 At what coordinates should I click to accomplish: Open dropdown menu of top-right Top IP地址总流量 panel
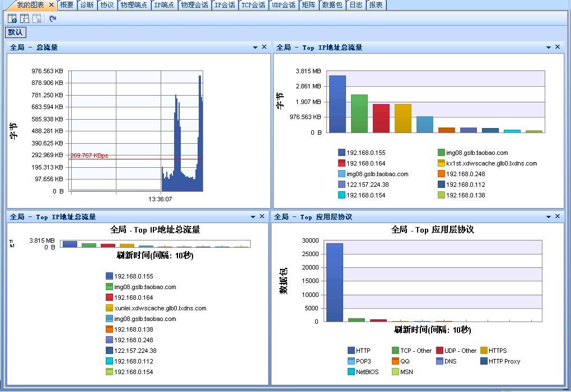549,48
